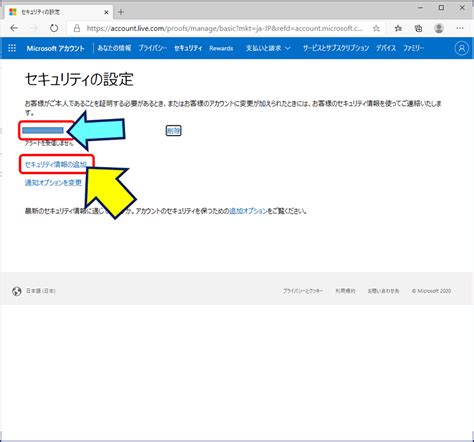Open あなたの情報 menu item
The width and height of the screenshot is (474, 442).
click(x=114, y=48)
